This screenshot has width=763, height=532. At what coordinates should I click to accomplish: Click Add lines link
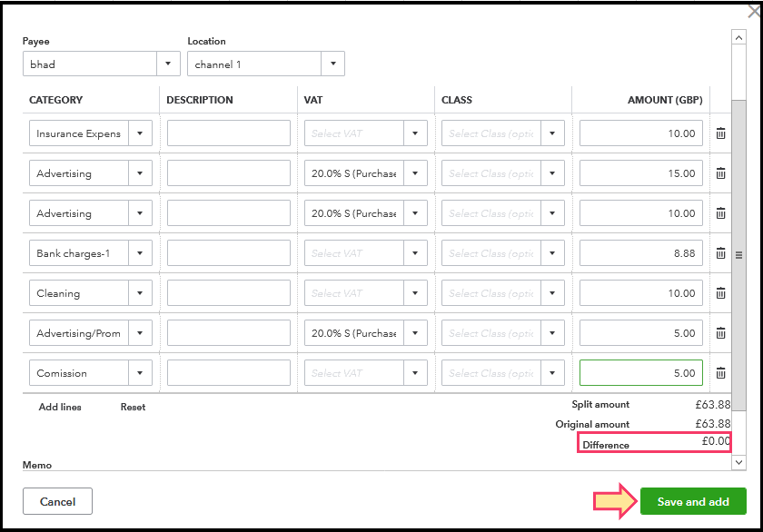point(60,408)
